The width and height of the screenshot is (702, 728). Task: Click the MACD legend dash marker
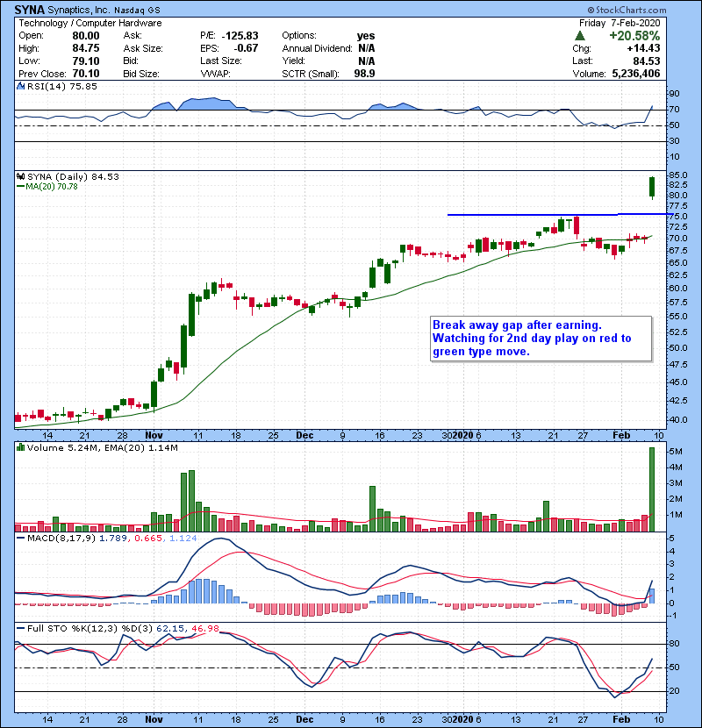tap(20, 539)
